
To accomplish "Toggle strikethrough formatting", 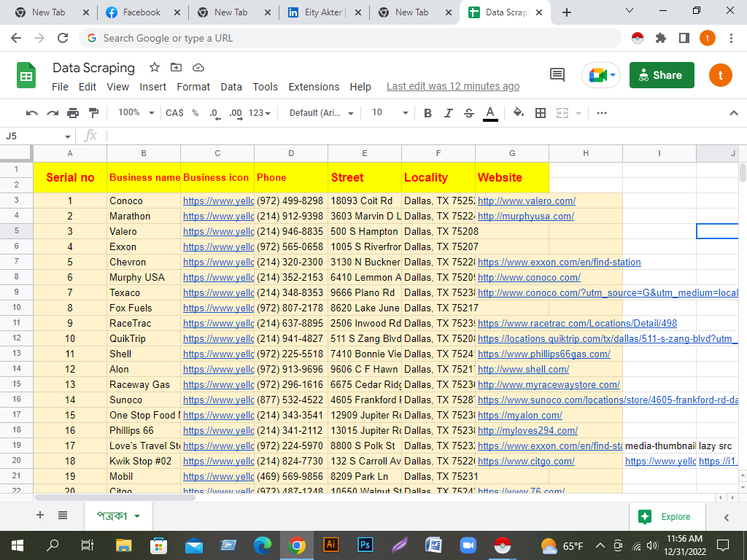I will click(x=469, y=113).
